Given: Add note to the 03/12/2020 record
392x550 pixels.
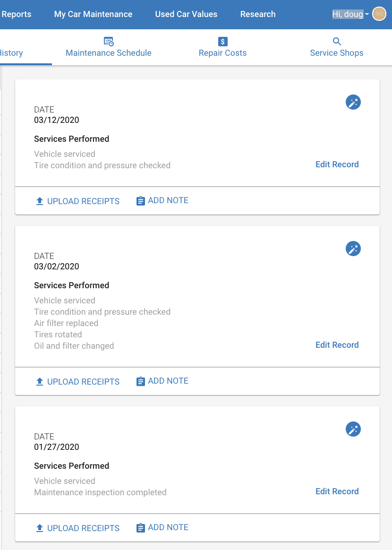Looking at the screenshot, I should pos(162,201).
